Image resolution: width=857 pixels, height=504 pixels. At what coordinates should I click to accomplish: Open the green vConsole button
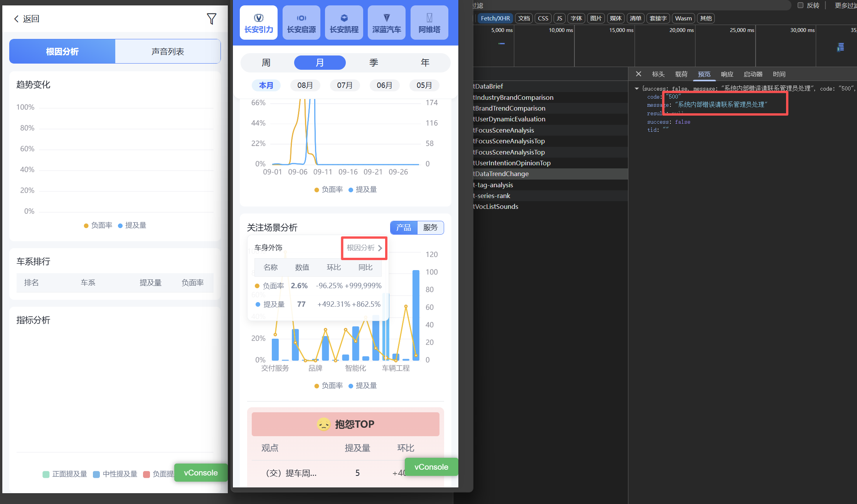[x=431, y=467]
